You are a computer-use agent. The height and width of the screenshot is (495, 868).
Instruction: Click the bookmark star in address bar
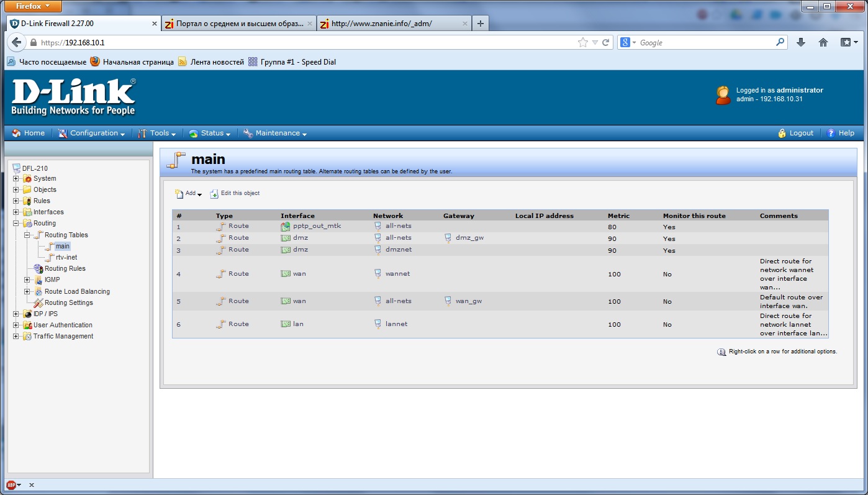582,42
